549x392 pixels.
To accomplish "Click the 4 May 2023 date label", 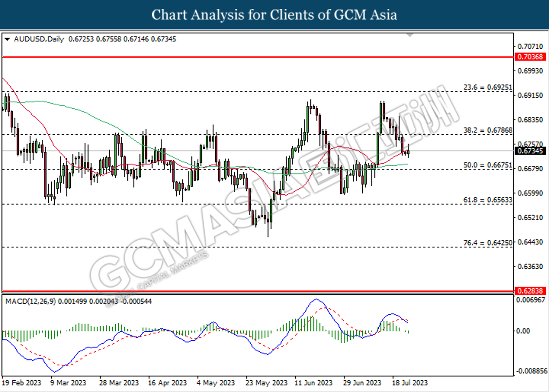I will click(216, 383).
